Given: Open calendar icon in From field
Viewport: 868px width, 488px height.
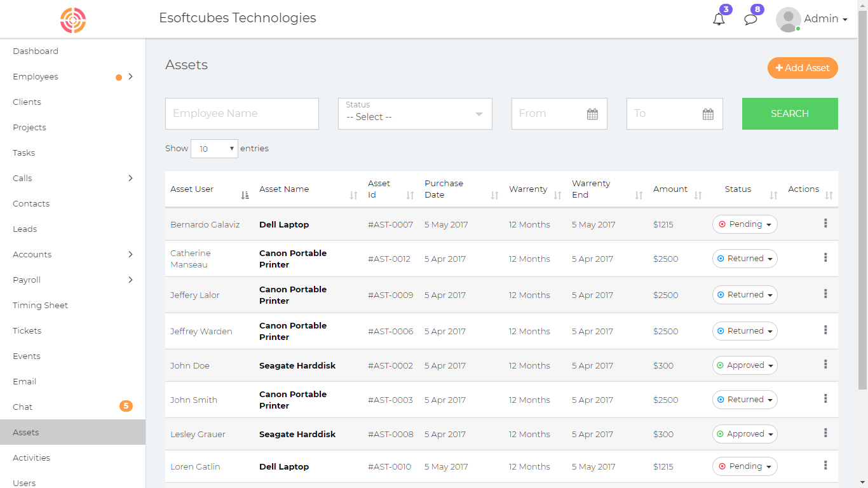Looking at the screenshot, I should (x=592, y=114).
